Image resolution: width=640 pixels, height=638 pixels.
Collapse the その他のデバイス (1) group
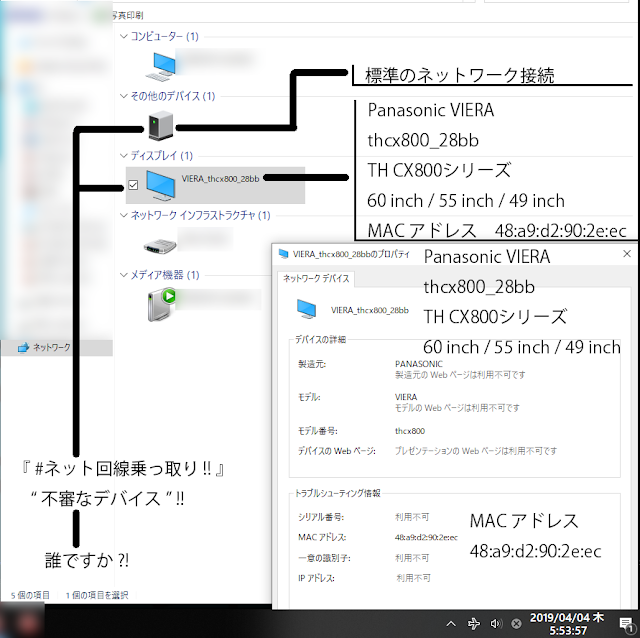(x=124, y=96)
